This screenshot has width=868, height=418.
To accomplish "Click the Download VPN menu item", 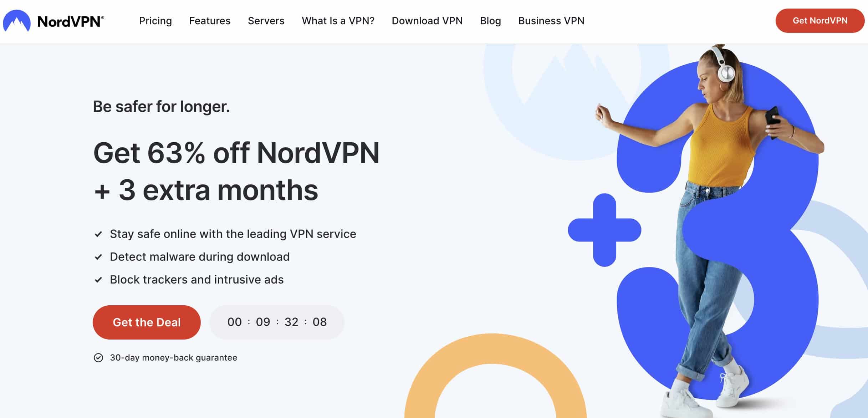I will click(x=427, y=20).
